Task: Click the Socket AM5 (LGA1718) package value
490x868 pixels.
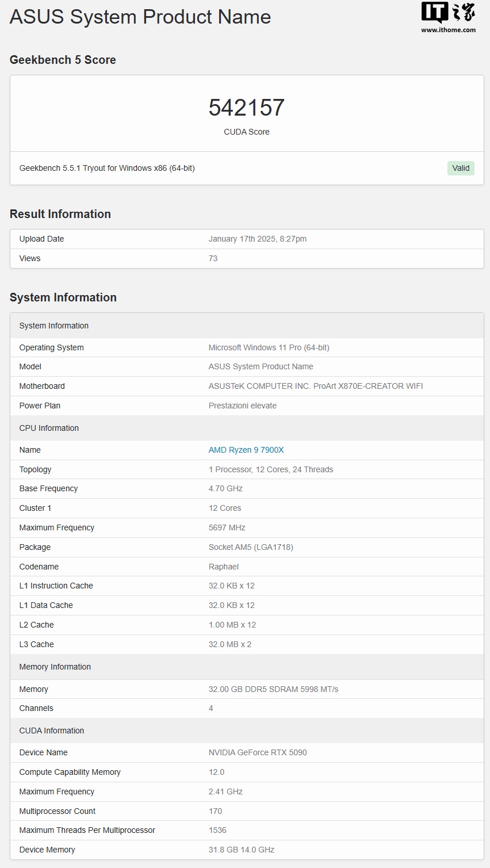Action: click(x=251, y=547)
